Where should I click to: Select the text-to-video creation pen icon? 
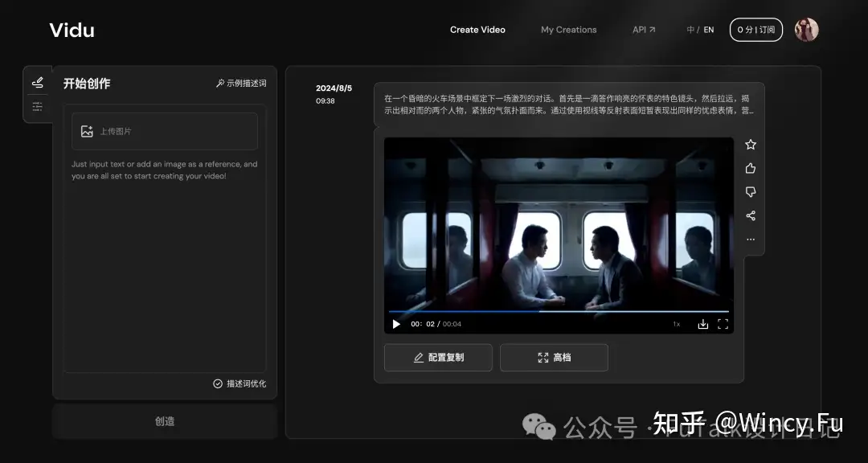coord(37,81)
